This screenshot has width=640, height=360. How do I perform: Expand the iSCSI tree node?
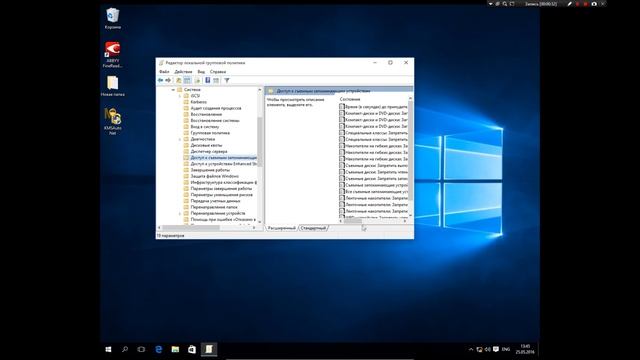coord(180,96)
